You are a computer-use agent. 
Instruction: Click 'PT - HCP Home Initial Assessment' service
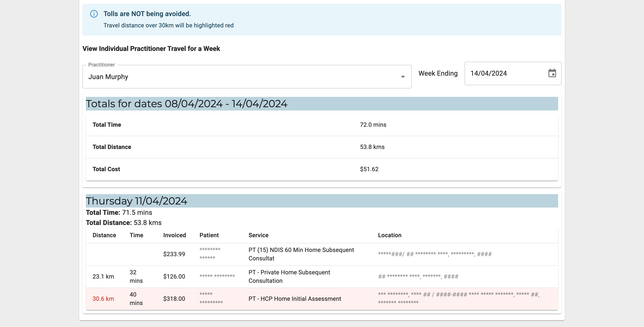pyautogui.click(x=295, y=299)
